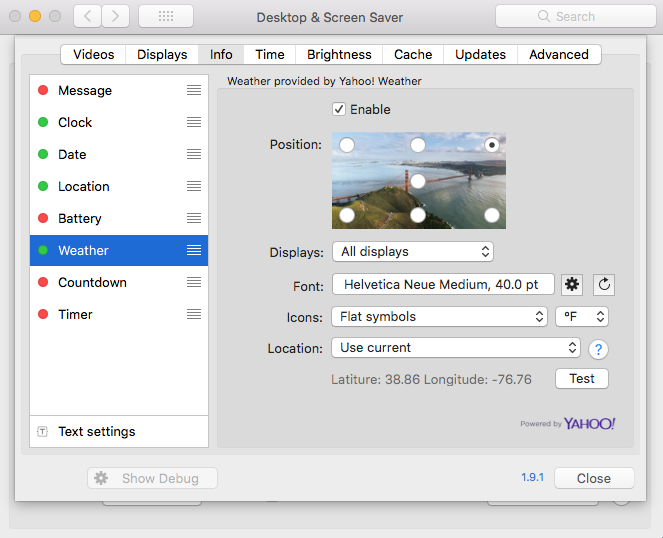
Task: Switch to the Brightness tab
Action: pyautogui.click(x=339, y=55)
